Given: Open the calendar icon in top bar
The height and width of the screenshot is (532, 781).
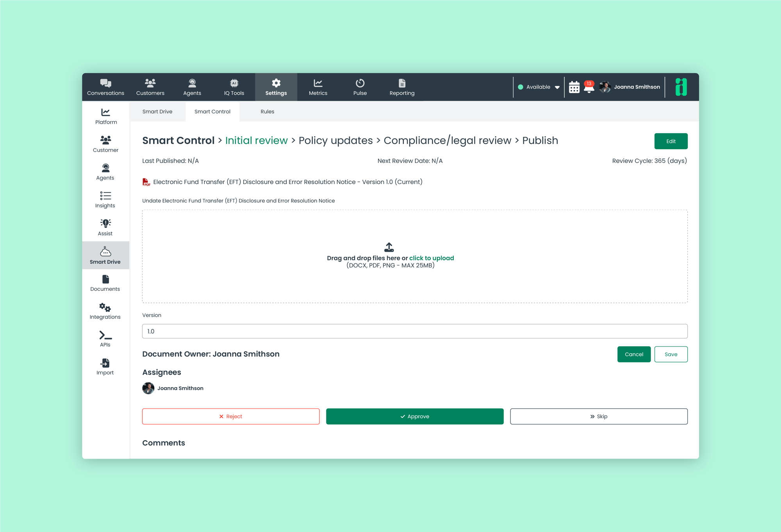Looking at the screenshot, I should (574, 87).
